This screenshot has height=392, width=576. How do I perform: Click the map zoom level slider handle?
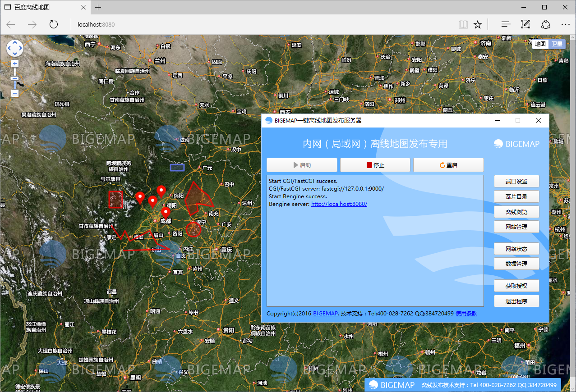(15, 78)
